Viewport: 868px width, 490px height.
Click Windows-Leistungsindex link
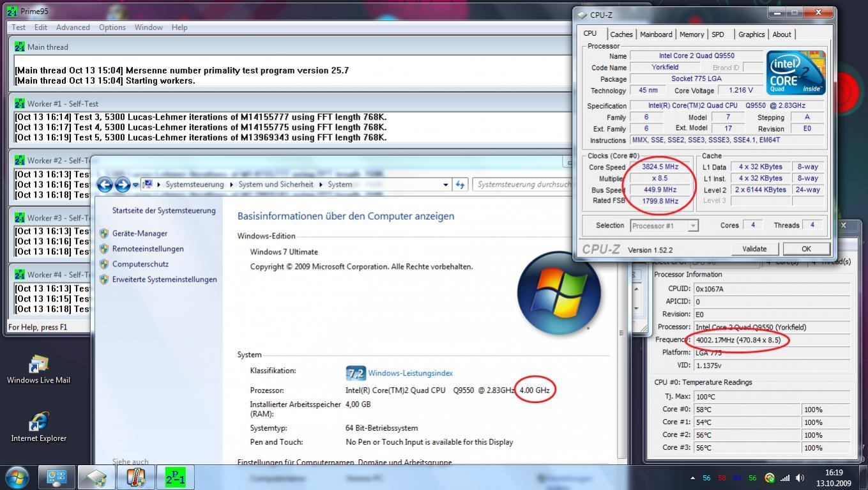click(410, 373)
